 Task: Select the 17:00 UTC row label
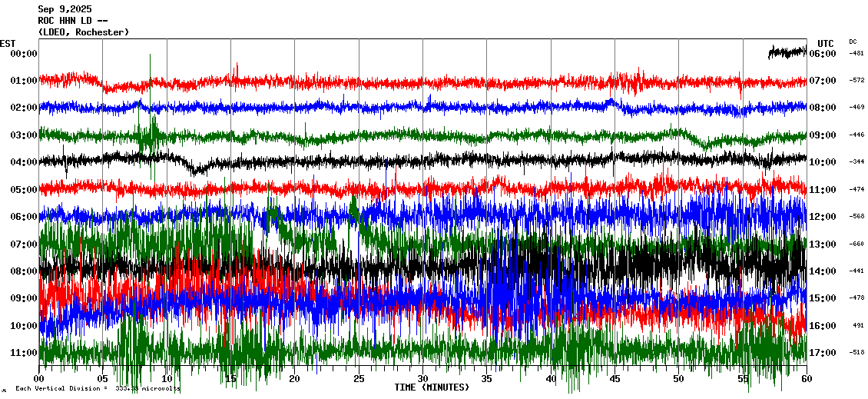pos(823,353)
